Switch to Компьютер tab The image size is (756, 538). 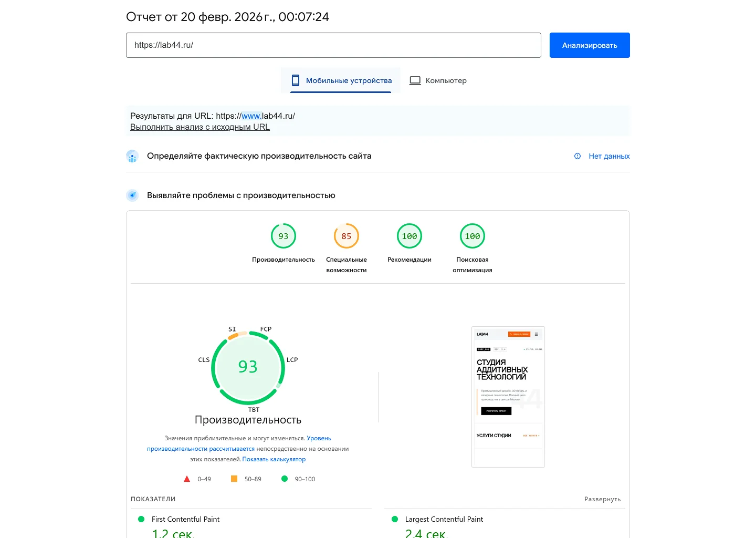(438, 80)
